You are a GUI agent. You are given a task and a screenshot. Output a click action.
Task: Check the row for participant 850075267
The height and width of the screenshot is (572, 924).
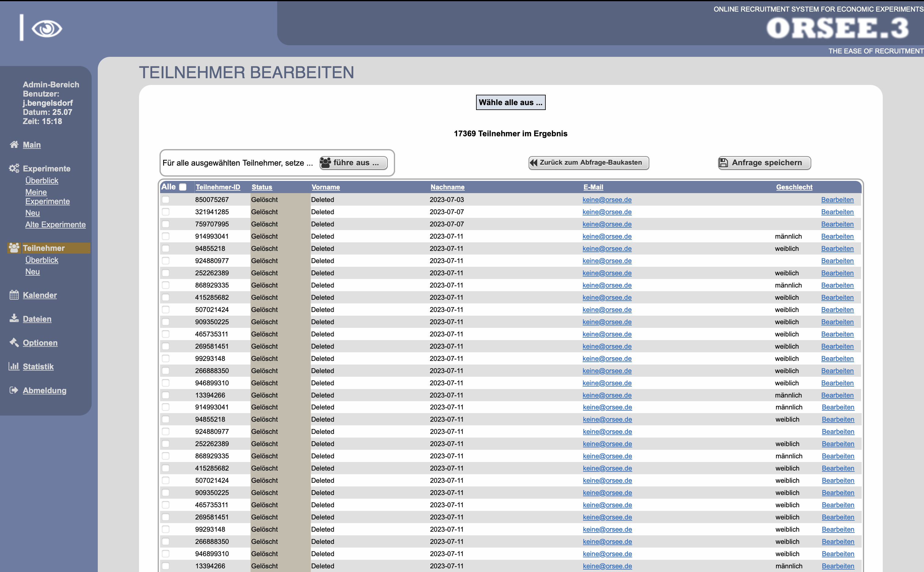166,199
